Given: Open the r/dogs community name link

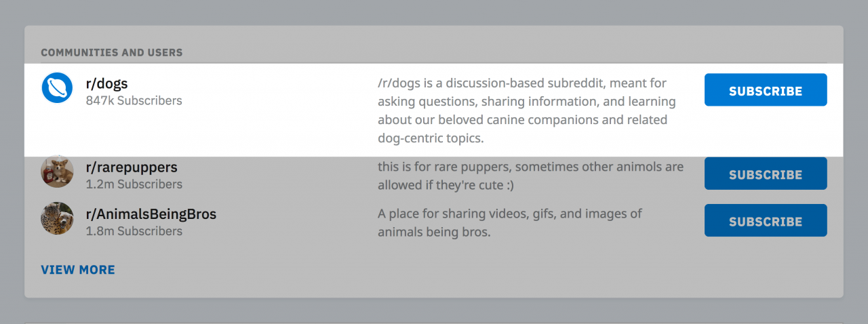Looking at the screenshot, I should [107, 83].
